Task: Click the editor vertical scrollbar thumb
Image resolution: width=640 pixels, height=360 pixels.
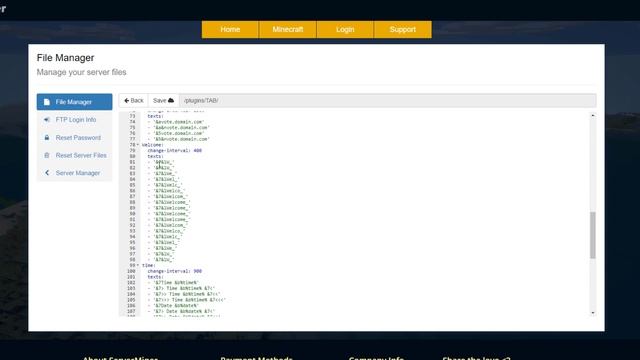Action: click(x=593, y=235)
